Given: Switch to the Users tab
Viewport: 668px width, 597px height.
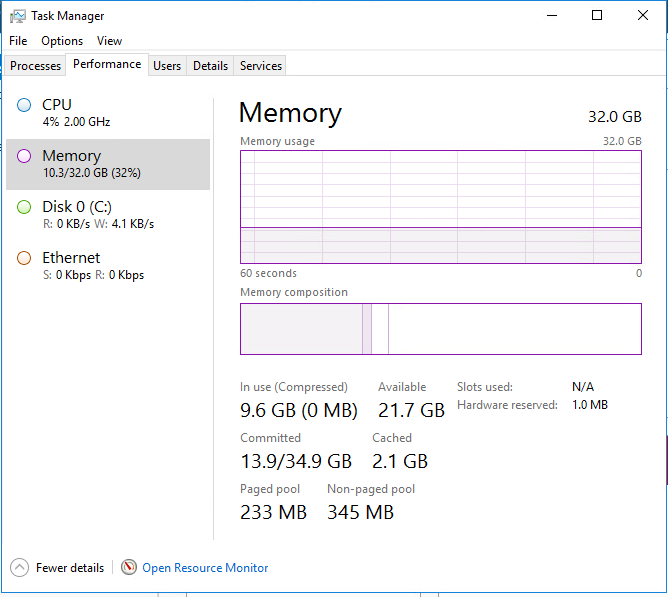Looking at the screenshot, I should 167,66.
